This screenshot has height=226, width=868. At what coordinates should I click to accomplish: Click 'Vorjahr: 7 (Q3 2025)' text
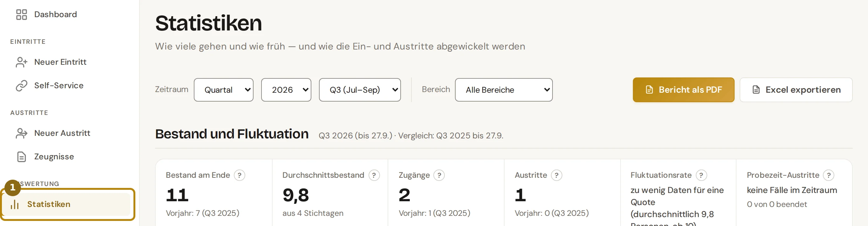202,213
